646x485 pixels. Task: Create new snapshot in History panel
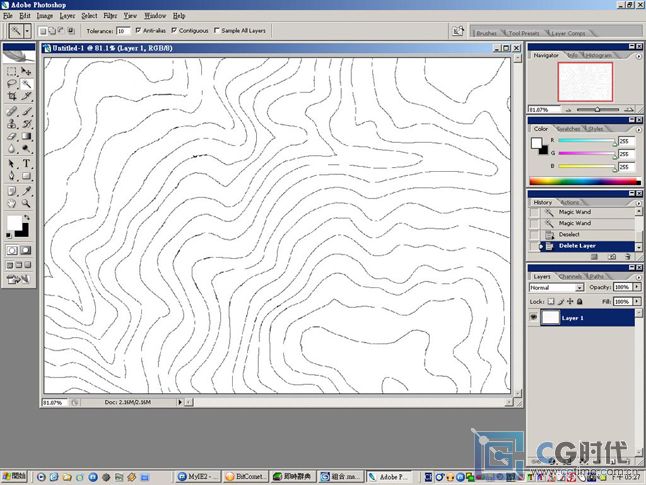click(x=612, y=256)
